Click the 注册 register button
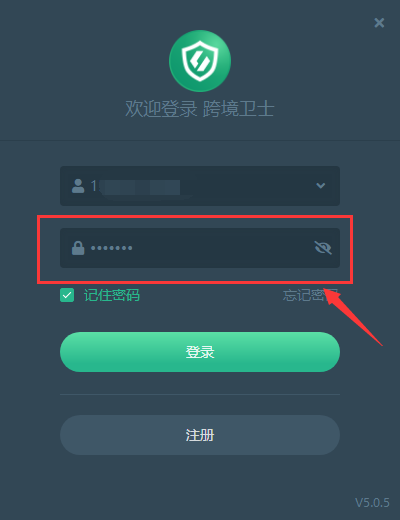400x520 pixels. pyautogui.click(x=200, y=435)
